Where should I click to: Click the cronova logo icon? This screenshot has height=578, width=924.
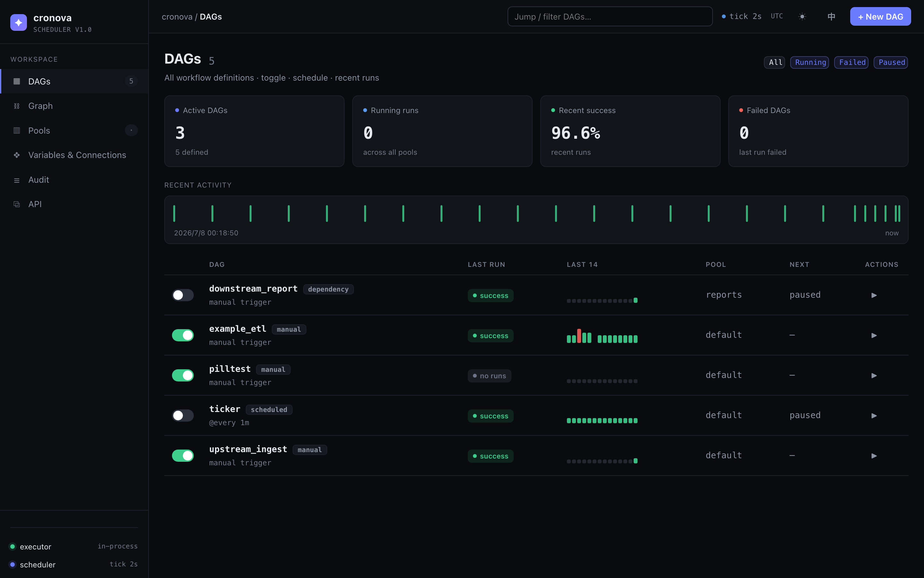pyautogui.click(x=18, y=22)
